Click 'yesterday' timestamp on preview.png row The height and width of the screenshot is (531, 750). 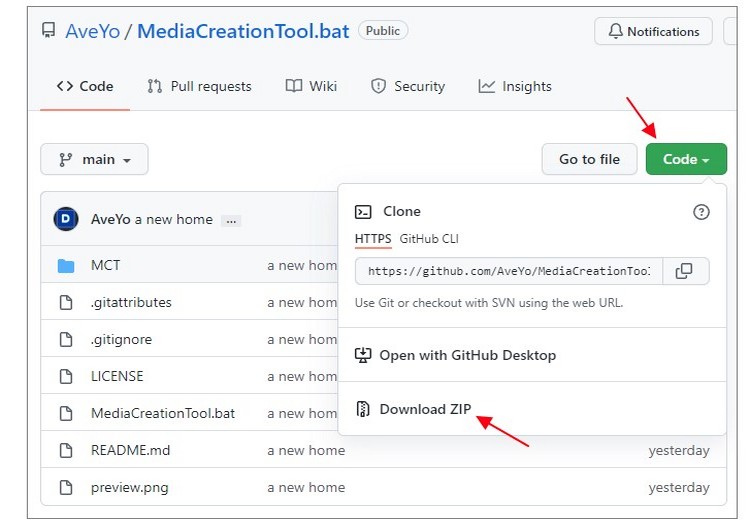[x=679, y=487]
